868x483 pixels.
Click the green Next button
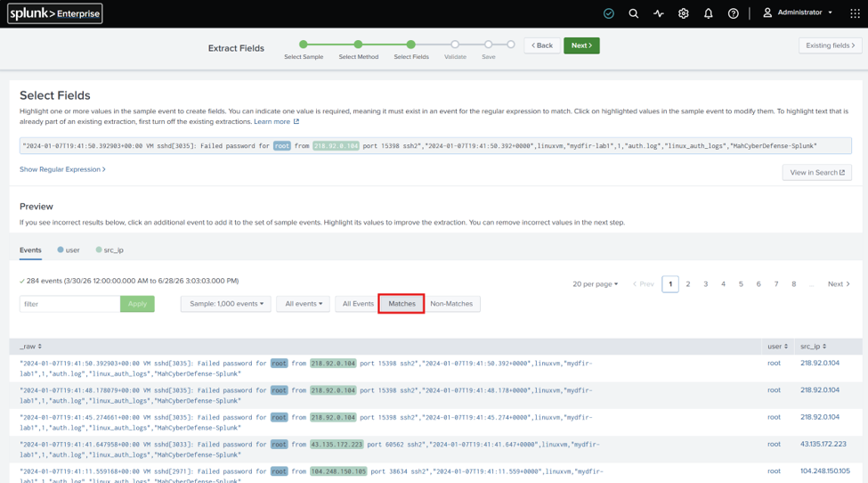(581, 45)
